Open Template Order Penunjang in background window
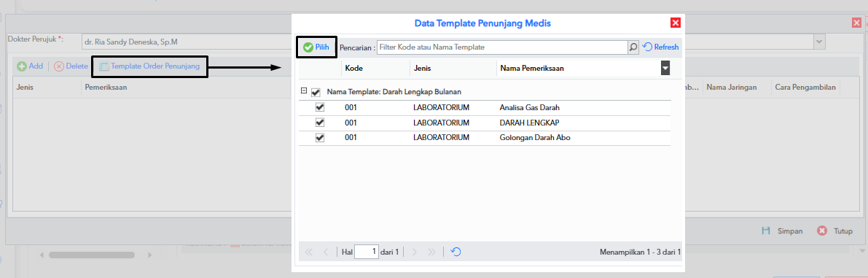The image size is (868, 278). pos(149,66)
